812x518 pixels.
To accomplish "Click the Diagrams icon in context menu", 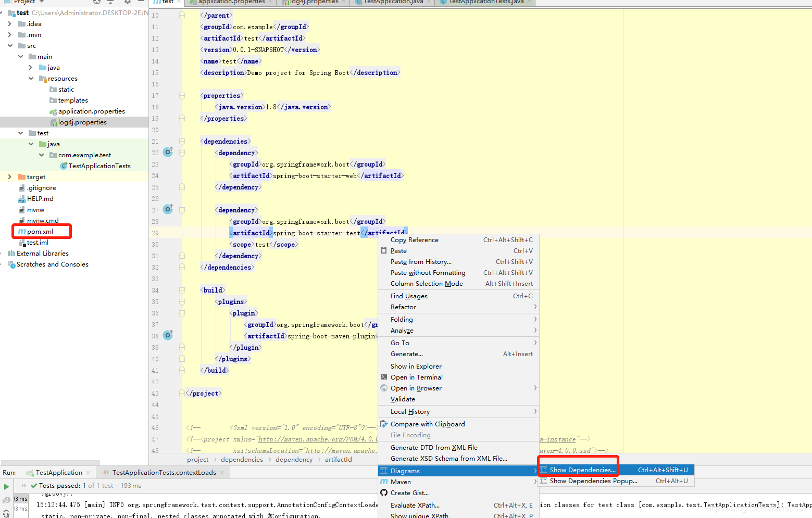I will (x=384, y=471).
